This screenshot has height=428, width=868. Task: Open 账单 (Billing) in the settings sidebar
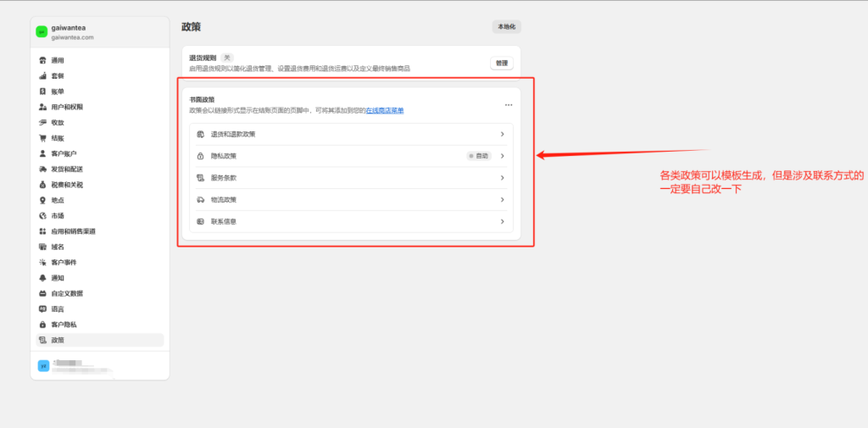(58, 92)
